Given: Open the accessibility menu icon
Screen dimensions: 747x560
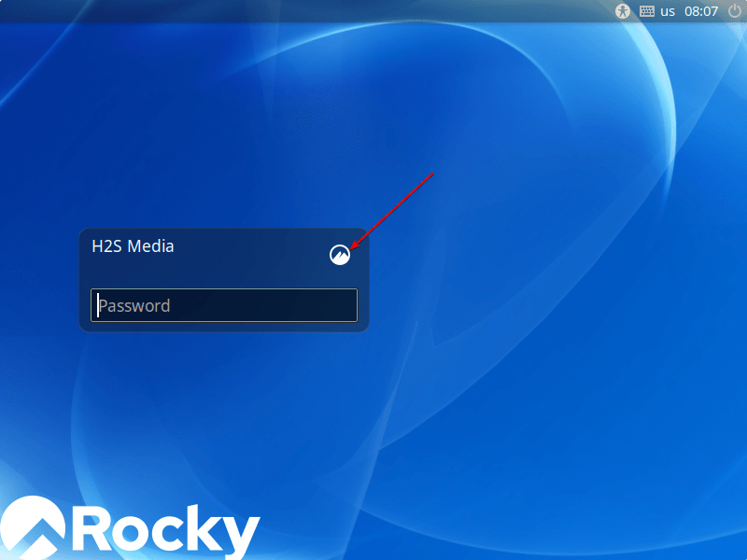Looking at the screenshot, I should 622,11.
